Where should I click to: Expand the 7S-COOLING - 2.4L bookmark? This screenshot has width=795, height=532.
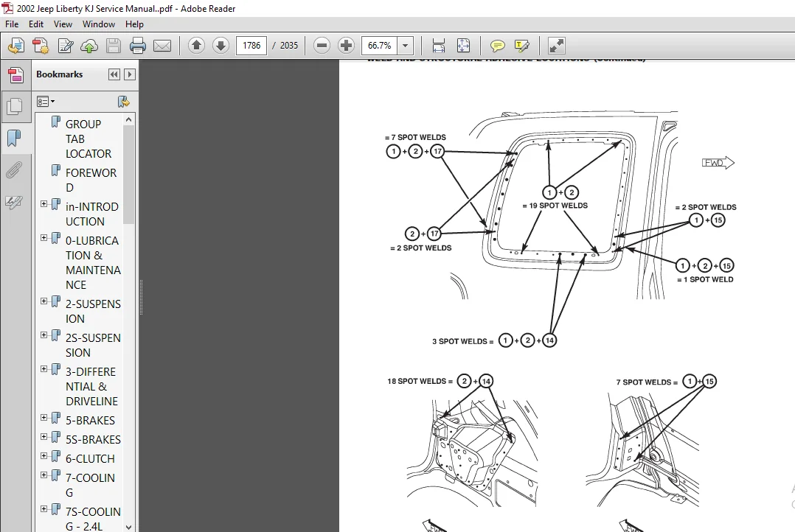44,508
